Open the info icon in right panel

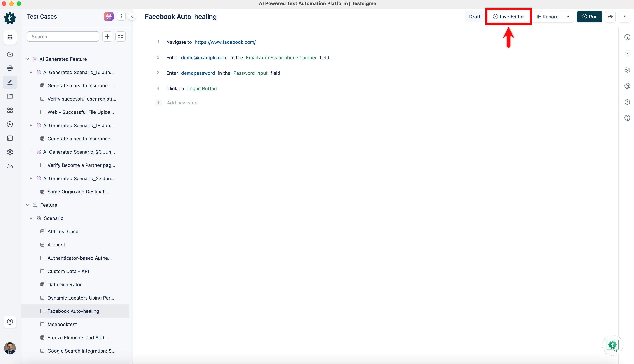(627, 37)
